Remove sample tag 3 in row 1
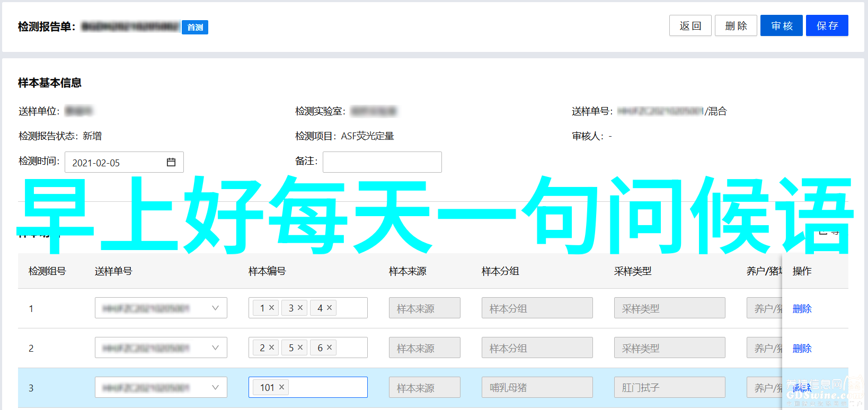This screenshot has height=410, width=868. (x=300, y=307)
